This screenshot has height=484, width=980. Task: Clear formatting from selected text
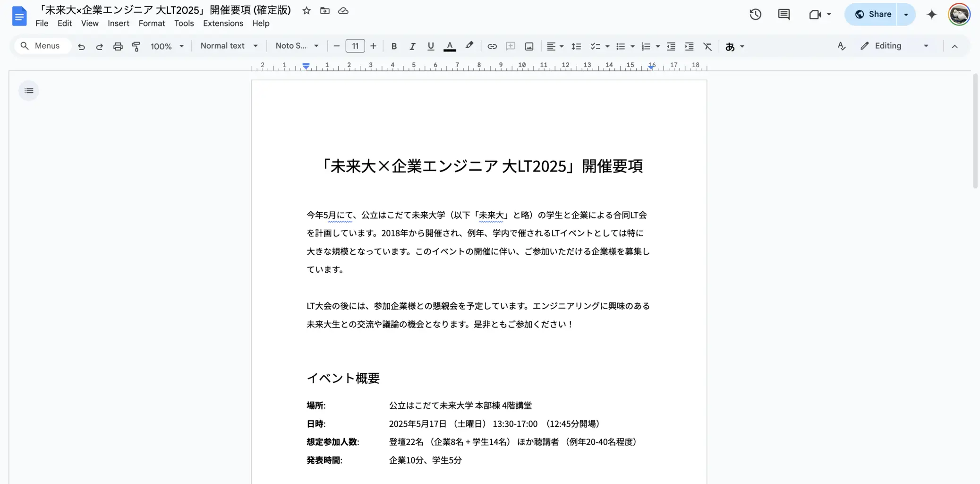click(707, 46)
